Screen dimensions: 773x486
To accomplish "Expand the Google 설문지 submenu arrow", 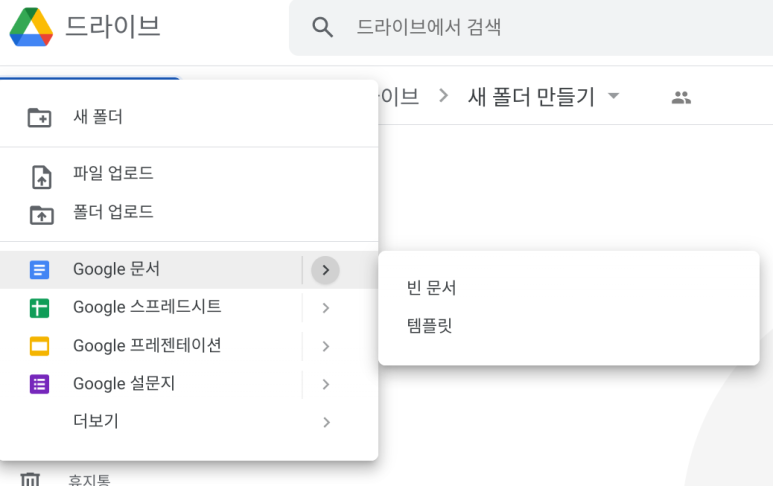I will pos(325,384).
